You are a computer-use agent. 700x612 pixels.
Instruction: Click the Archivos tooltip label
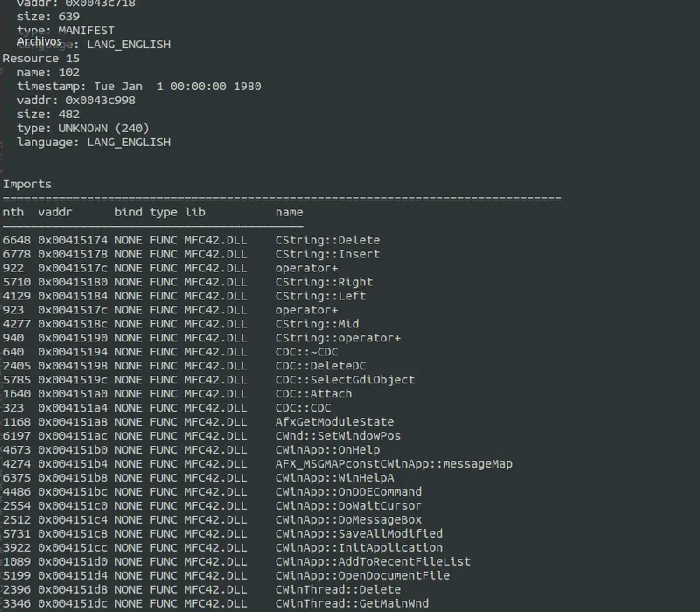[39, 41]
